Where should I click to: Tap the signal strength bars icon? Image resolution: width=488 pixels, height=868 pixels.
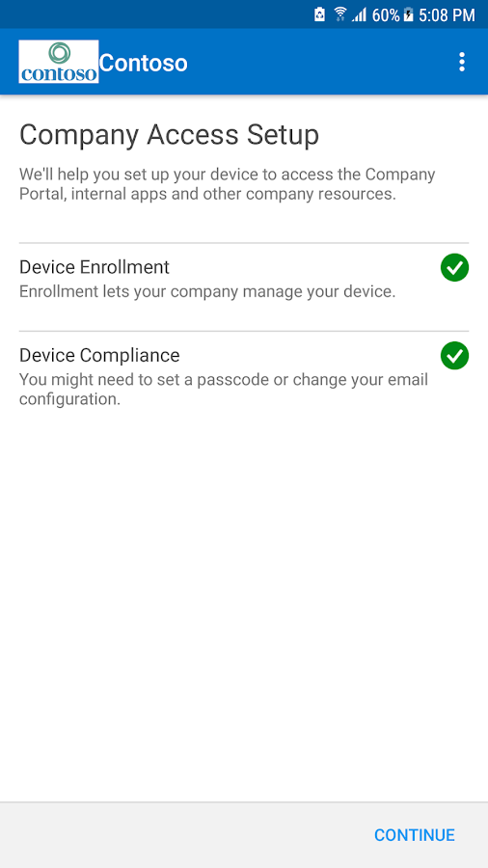click(x=360, y=14)
